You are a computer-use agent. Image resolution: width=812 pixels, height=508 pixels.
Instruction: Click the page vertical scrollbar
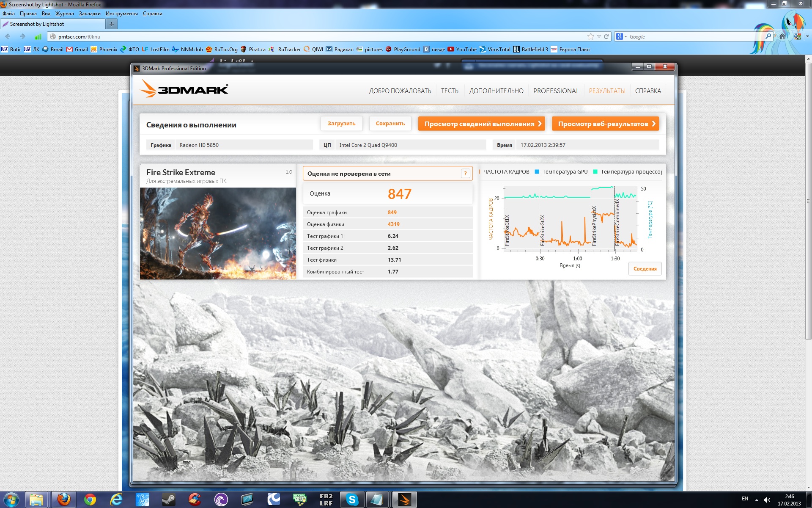point(808,201)
